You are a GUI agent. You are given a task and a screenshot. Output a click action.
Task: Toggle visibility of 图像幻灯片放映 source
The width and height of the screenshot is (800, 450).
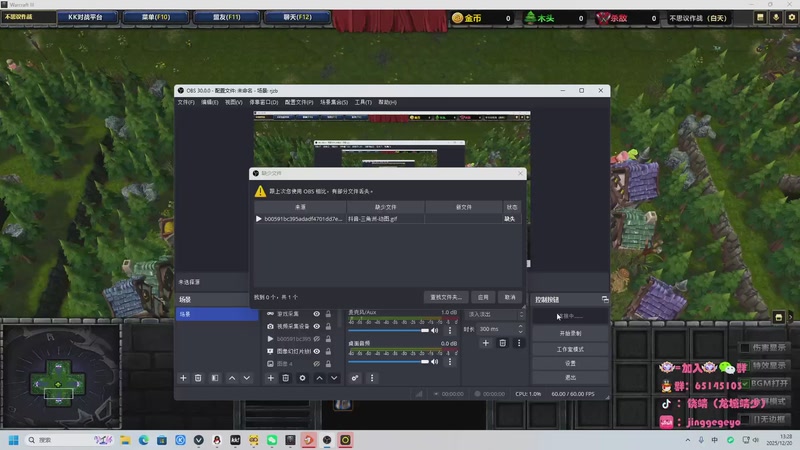[317, 351]
